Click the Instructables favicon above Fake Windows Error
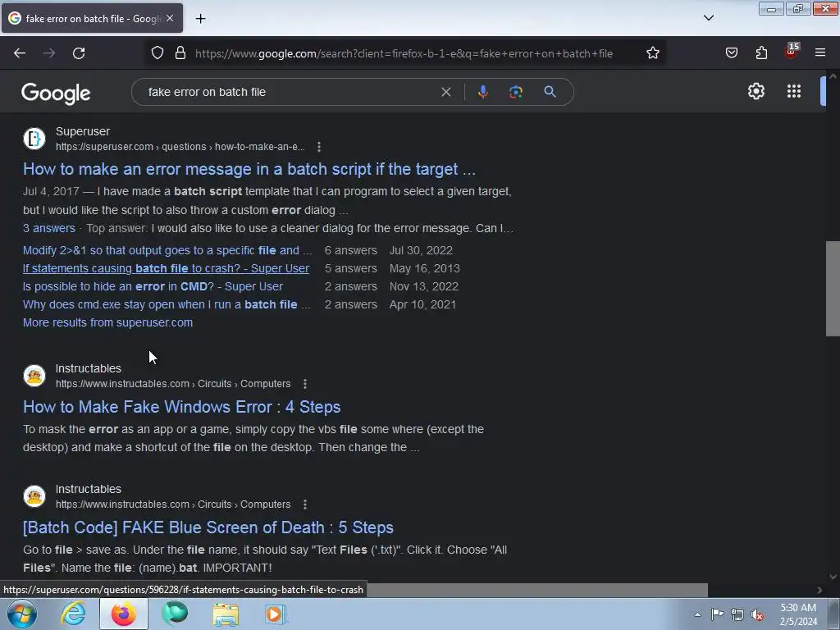The image size is (840, 630). (x=34, y=376)
